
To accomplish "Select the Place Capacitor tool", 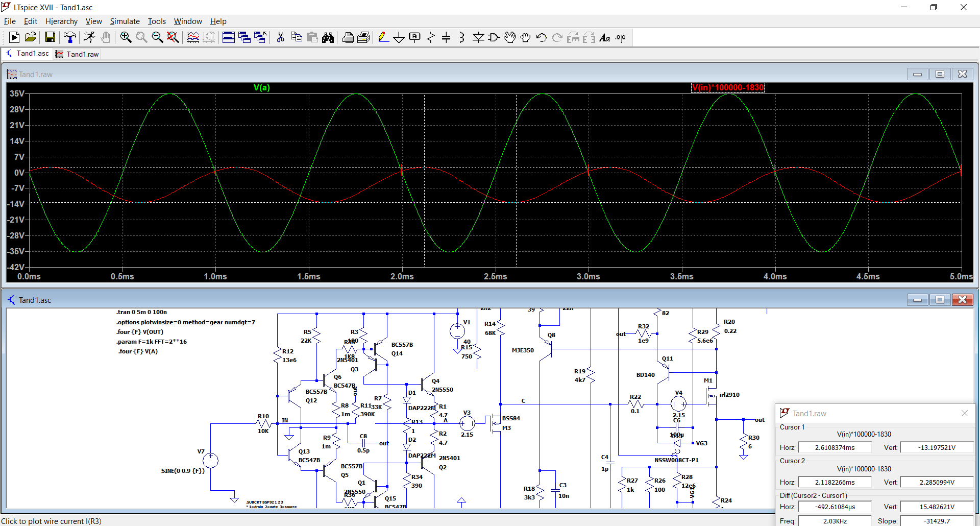I will (446, 37).
